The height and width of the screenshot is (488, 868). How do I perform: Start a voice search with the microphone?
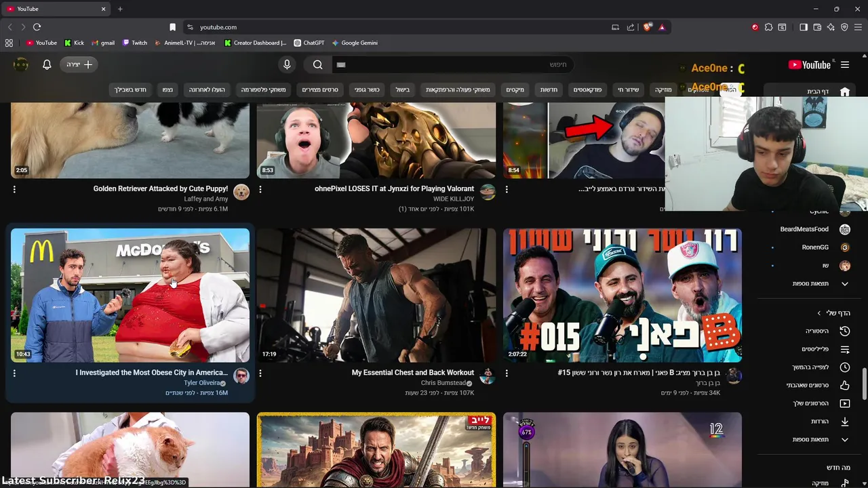pos(287,64)
